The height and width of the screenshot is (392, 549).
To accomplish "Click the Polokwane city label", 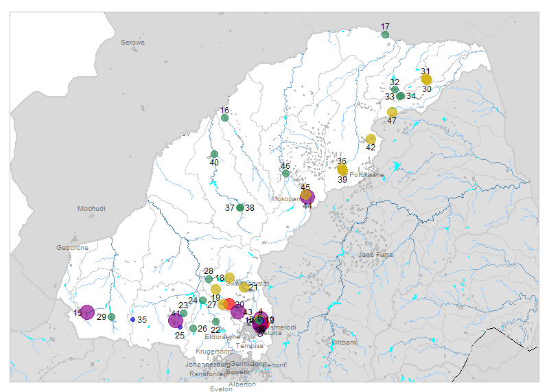I will (x=366, y=175).
